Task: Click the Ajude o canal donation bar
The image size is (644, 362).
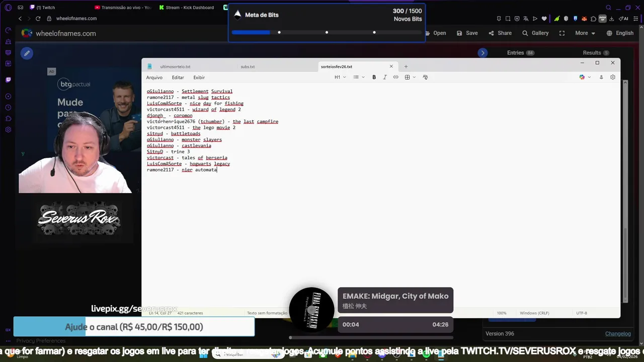Action: click(134, 327)
